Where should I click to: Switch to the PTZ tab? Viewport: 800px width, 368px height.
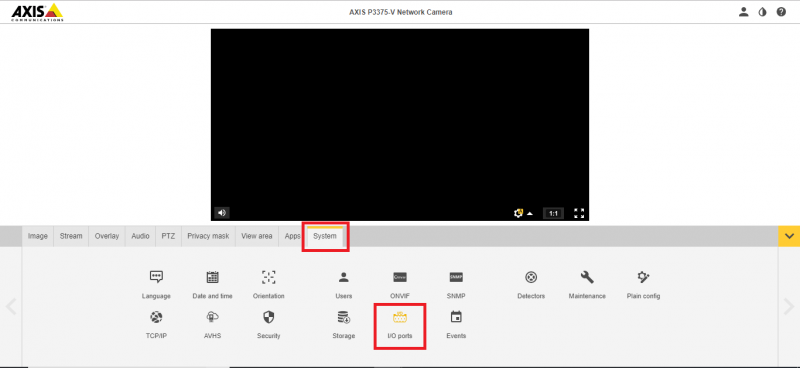168,236
